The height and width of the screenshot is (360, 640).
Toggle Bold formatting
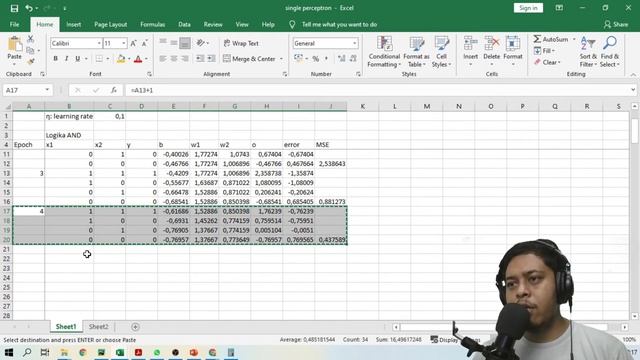tap(56, 59)
